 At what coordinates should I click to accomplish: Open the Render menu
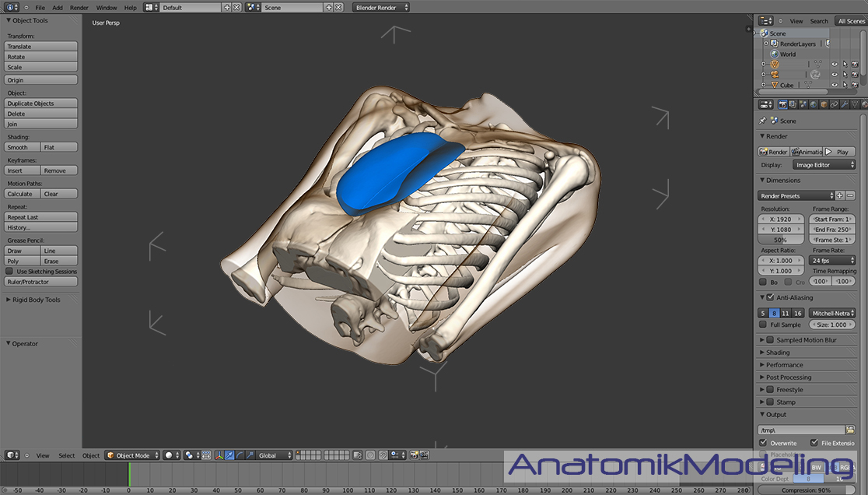[x=79, y=8]
